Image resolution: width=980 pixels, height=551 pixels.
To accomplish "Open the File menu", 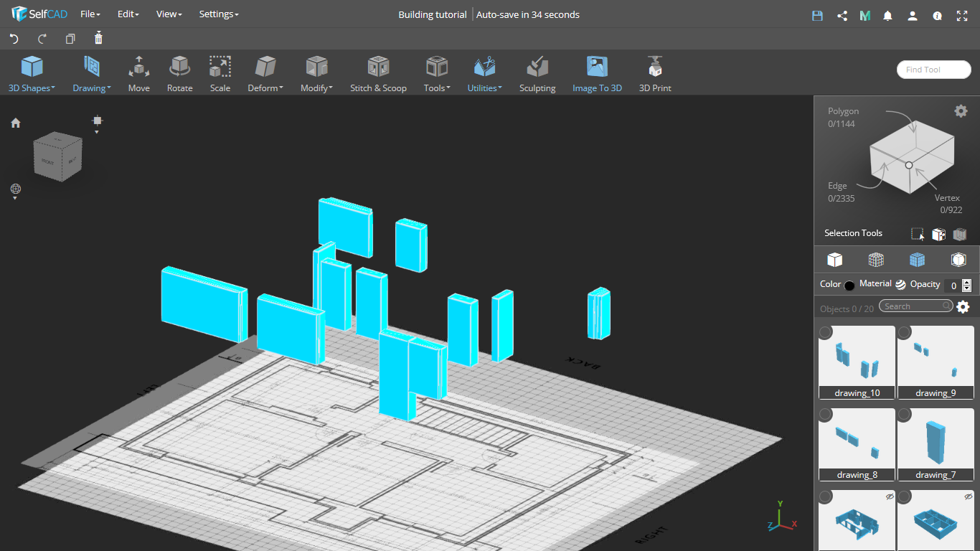I will point(90,14).
